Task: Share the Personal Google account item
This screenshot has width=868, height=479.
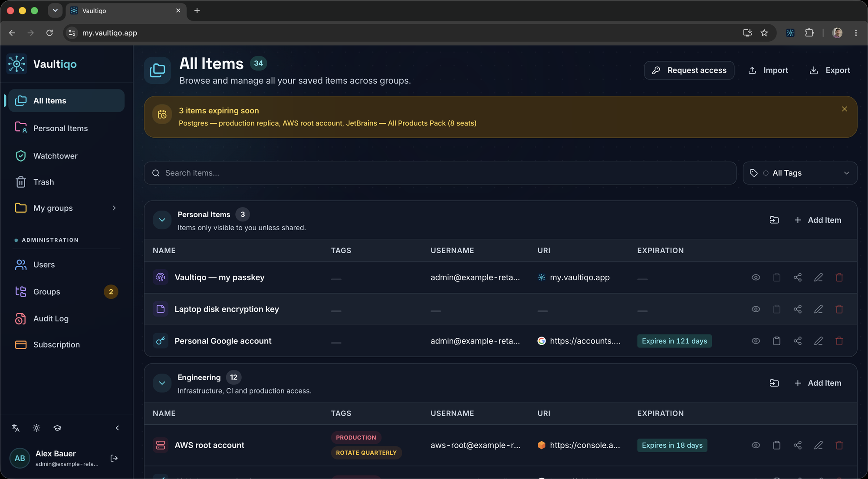Action: pos(797,341)
